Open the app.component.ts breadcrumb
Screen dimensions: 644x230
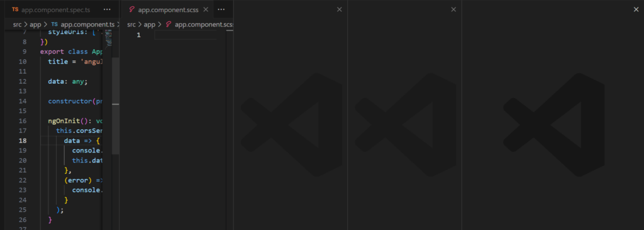click(87, 25)
